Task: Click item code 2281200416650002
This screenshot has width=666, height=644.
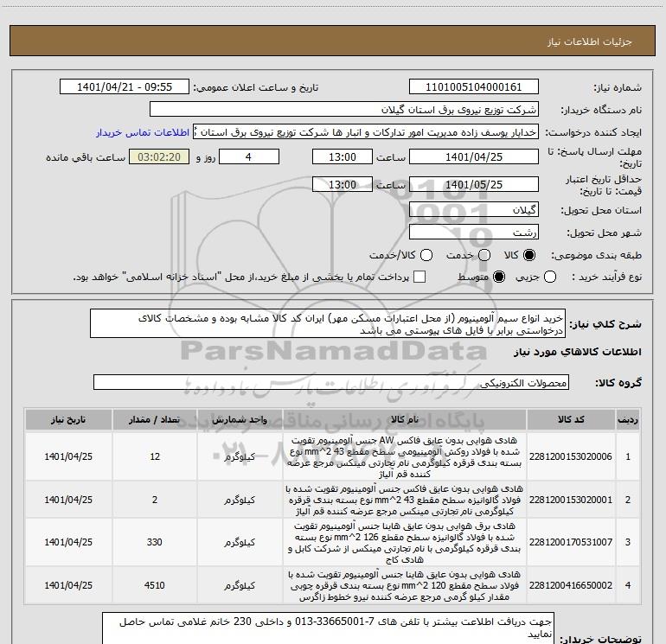Action: (571, 585)
